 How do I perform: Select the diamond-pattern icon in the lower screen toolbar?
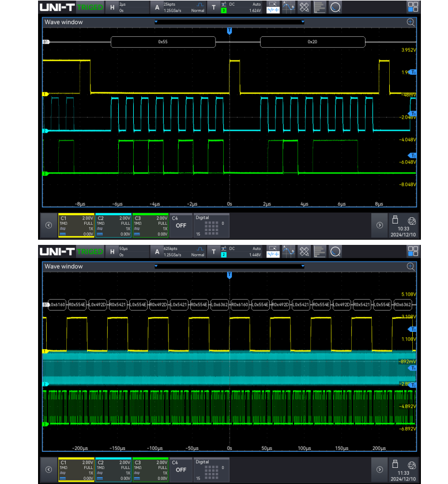304,251
